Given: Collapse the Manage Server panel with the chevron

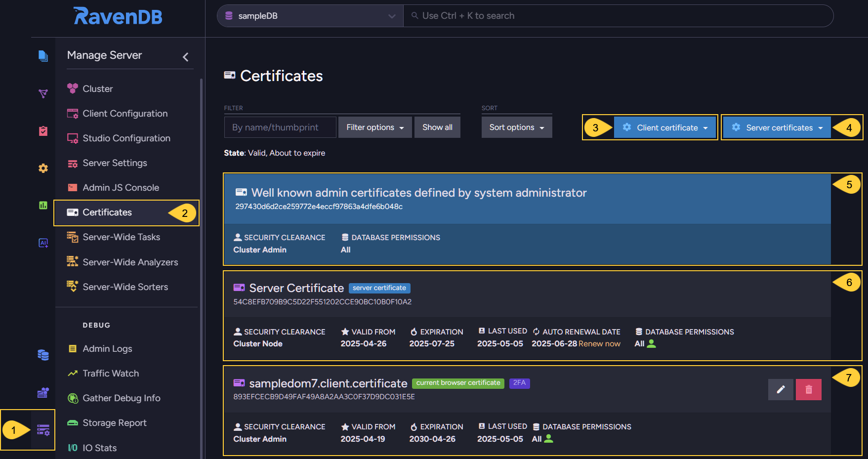Looking at the screenshot, I should click(186, 57).
